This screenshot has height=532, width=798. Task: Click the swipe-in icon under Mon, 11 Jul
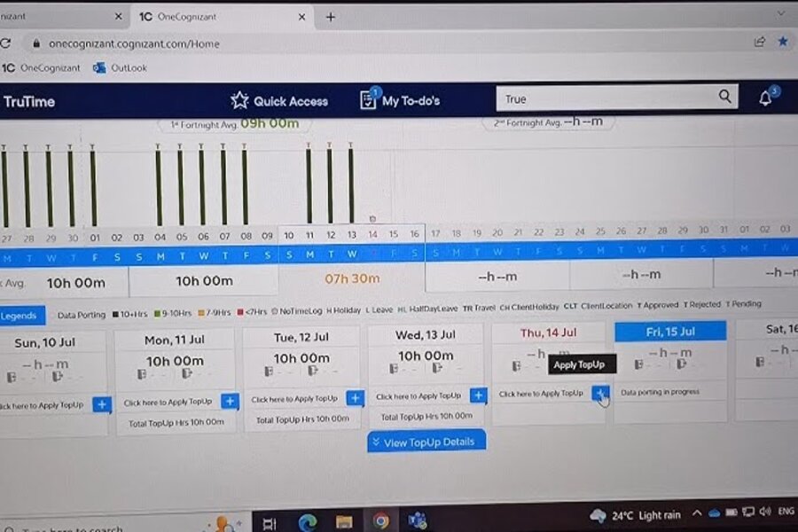[x=142, y=374]
